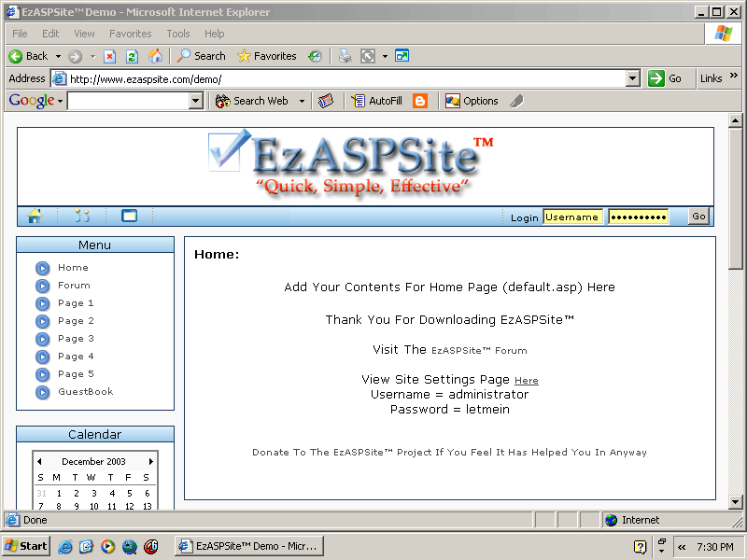The image size is (747, 560).
Task: Open the Forum menu link
Action: (74, 286)
